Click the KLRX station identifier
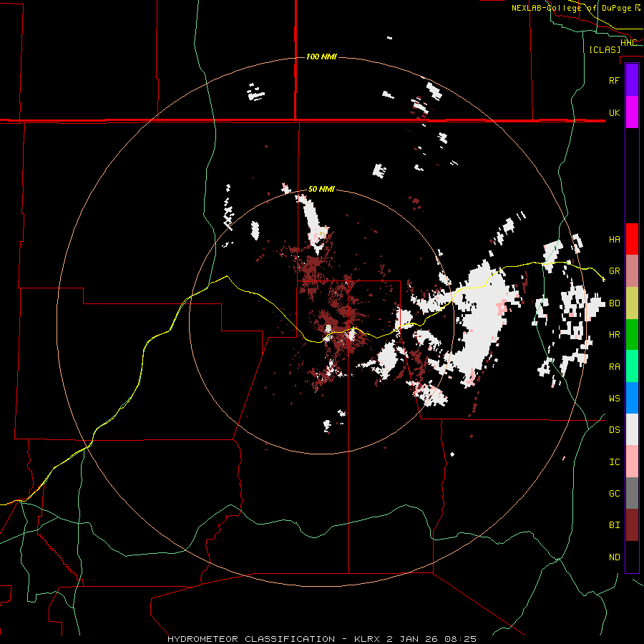644x644 pixels. click(368, 639)
